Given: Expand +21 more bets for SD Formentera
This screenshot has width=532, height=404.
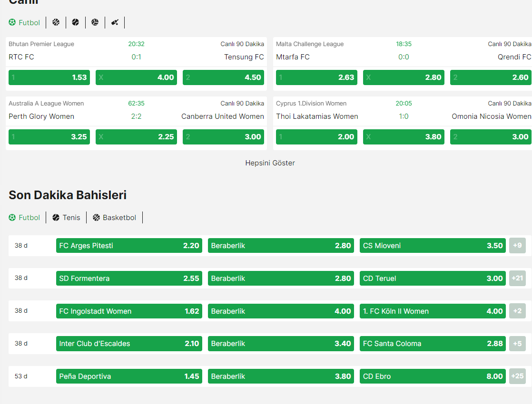Looking at the screenshot, I should (x=517, y=278).
